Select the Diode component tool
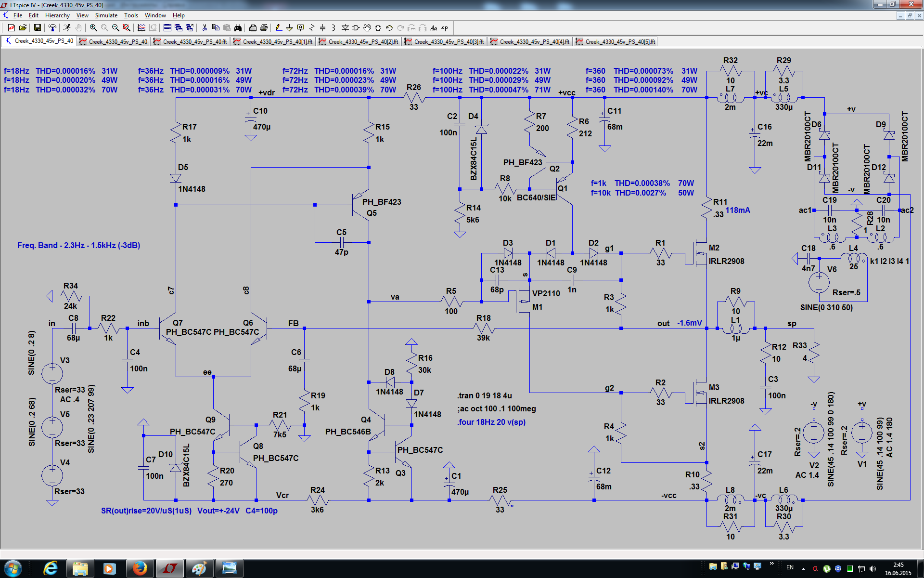Image resolution: width=924 pixels, height=578 pixels. 345,28
